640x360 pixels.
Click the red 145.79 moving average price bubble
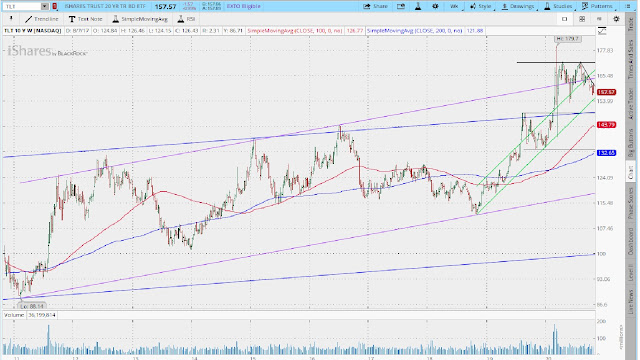pyautogui.click(x=606, y=125)
